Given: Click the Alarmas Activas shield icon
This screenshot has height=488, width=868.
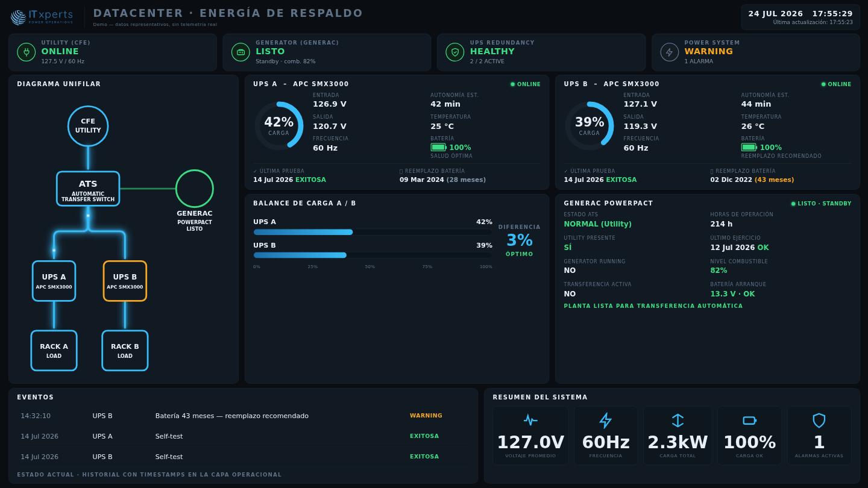Looking at the screenshot, I should coord(819,420).
